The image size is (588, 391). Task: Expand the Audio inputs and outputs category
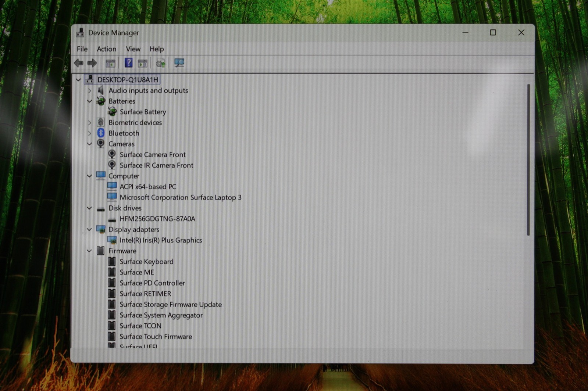(x=89, y=90)
